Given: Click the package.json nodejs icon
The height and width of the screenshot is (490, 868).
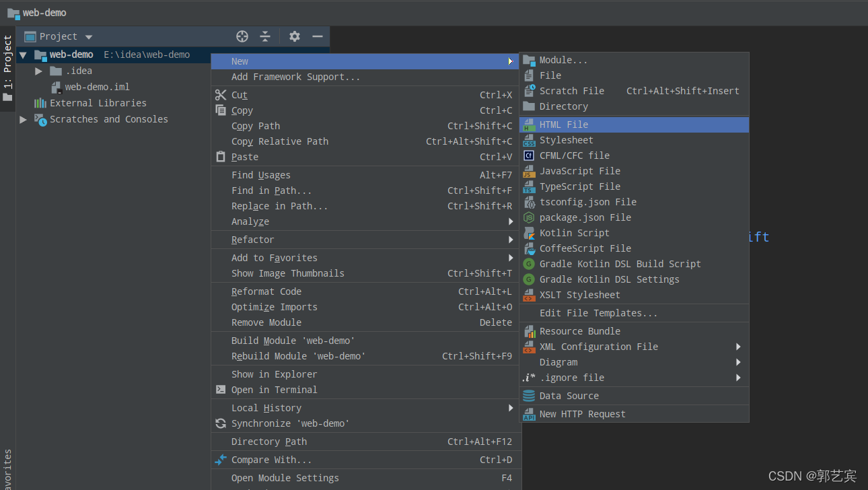Looking at the screenshot, I should click(x=529, y=217).
